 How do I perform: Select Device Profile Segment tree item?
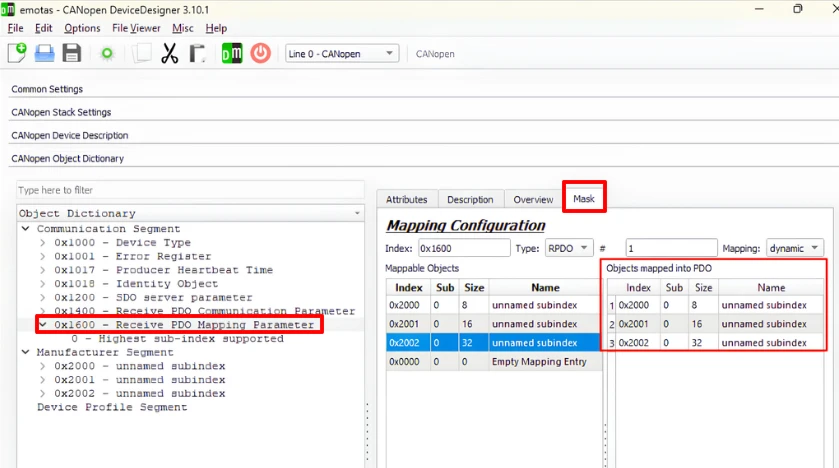click(x=112, y=407)
